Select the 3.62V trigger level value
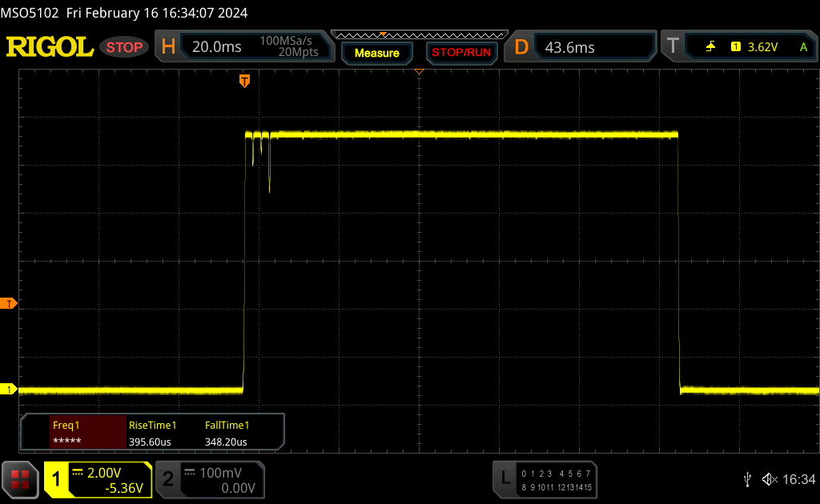This screenshot has width=820, height=504. [762, 47]
